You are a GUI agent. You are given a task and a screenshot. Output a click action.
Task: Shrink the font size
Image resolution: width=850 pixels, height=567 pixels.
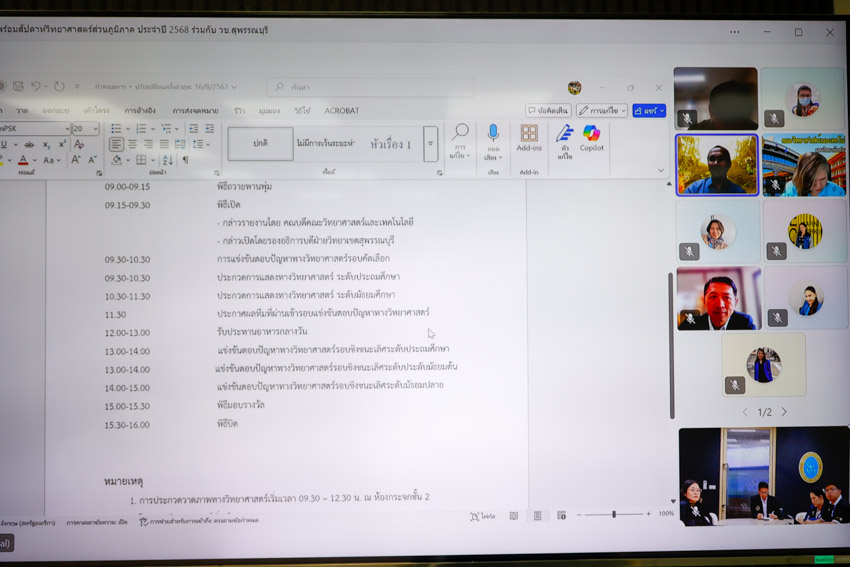(92, 160)
